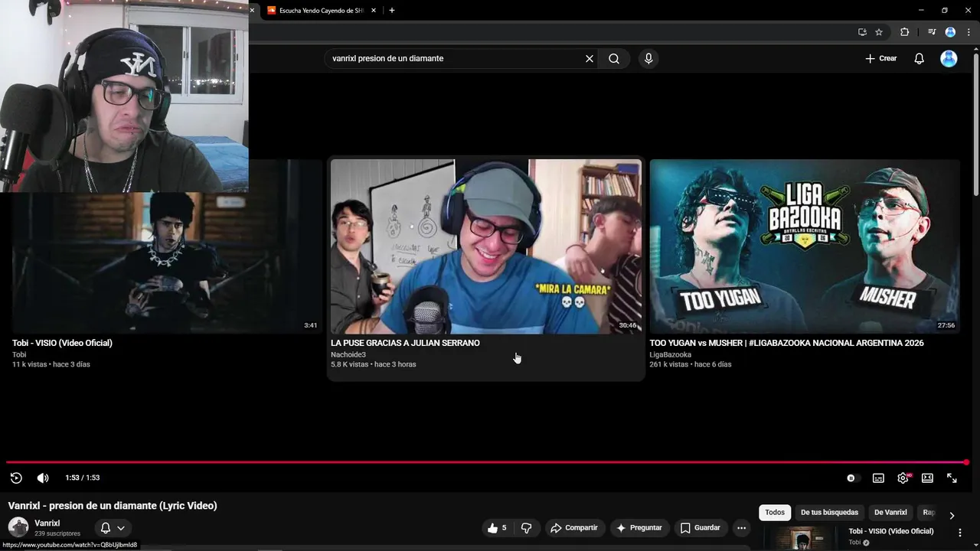Expand the chevron beside the channel bell

(121, 528)
